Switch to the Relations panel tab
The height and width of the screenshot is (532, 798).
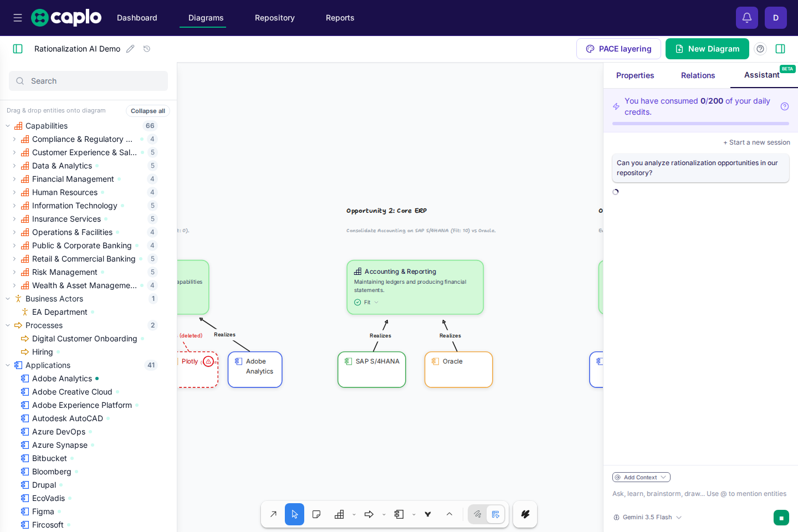click(x=698, y=75)
